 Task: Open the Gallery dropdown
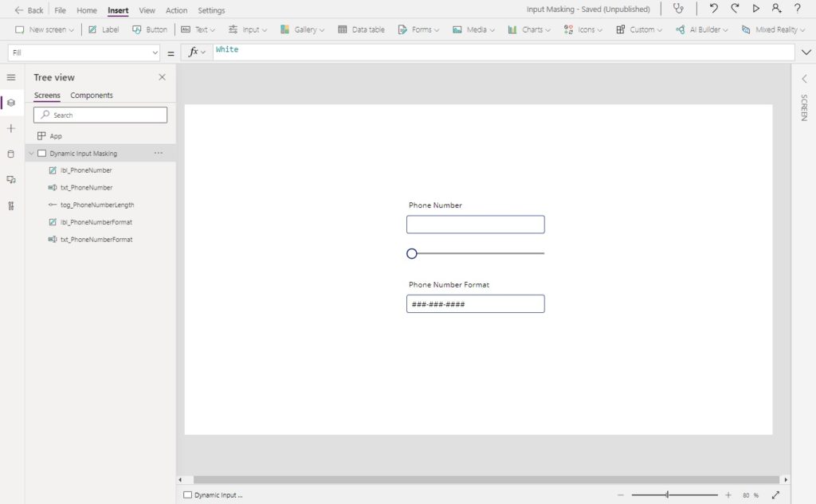point(302,29)
